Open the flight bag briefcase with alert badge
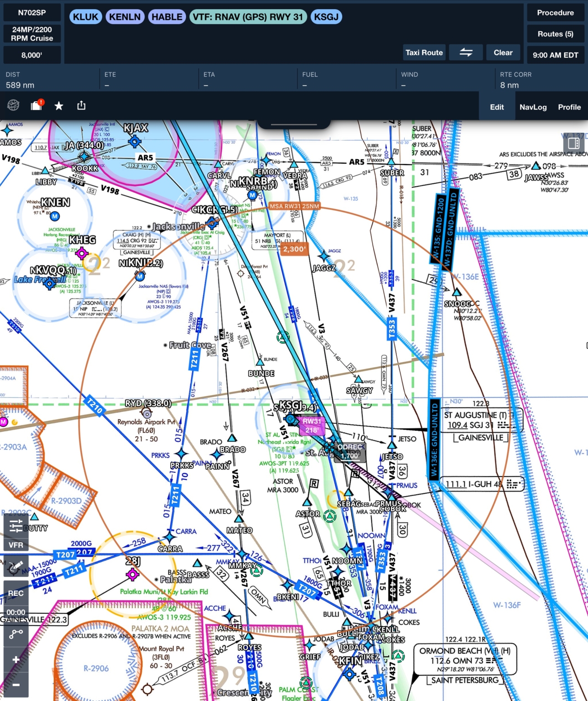Screen dimensions: 588x701 pos(36,106)
